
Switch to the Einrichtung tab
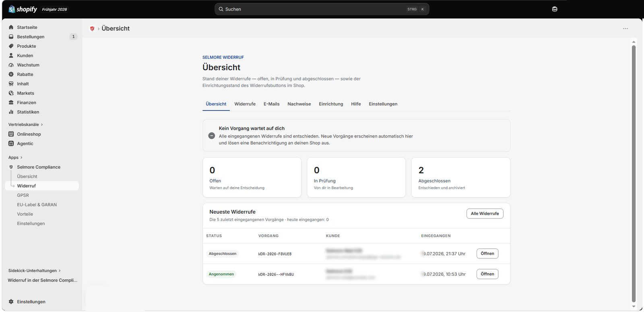(331, 104)
